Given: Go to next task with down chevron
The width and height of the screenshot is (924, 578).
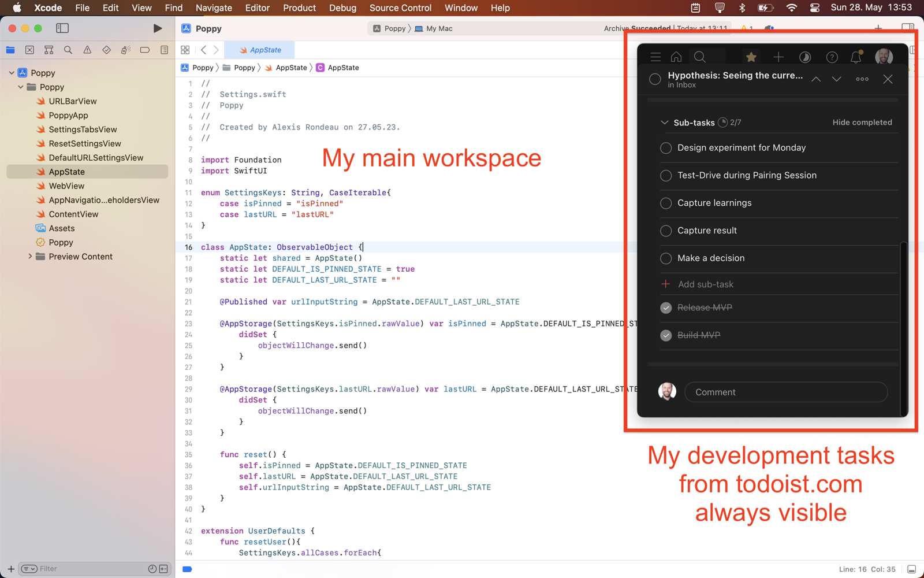Looking at the screenshot, I should (x=836, y=79).
